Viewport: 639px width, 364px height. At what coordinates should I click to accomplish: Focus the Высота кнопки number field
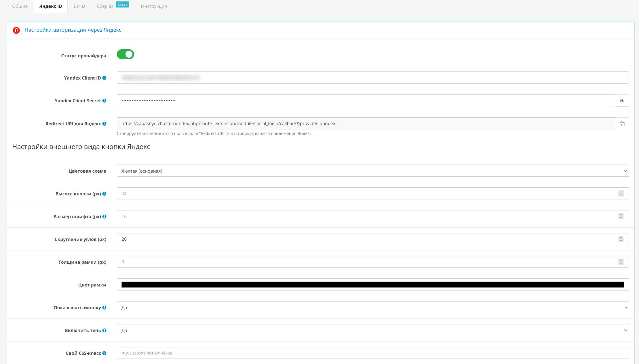coord(373,193)
